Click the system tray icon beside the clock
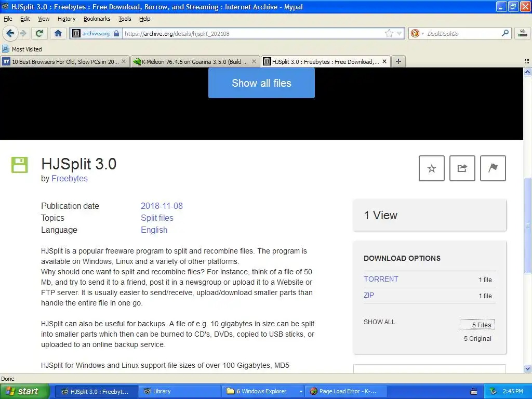Viewport: 532px width, 399px height. pyautogui.click(x=493, y=391)
